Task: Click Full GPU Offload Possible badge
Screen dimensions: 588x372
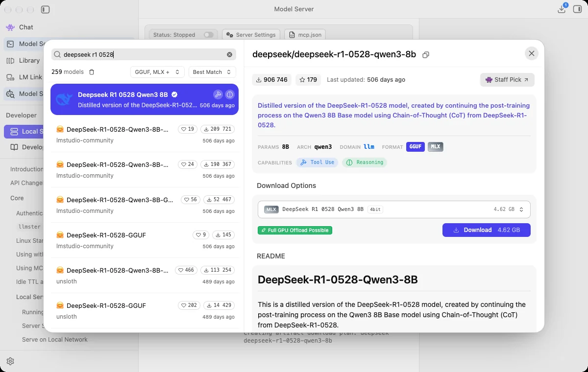Action: 295,230
